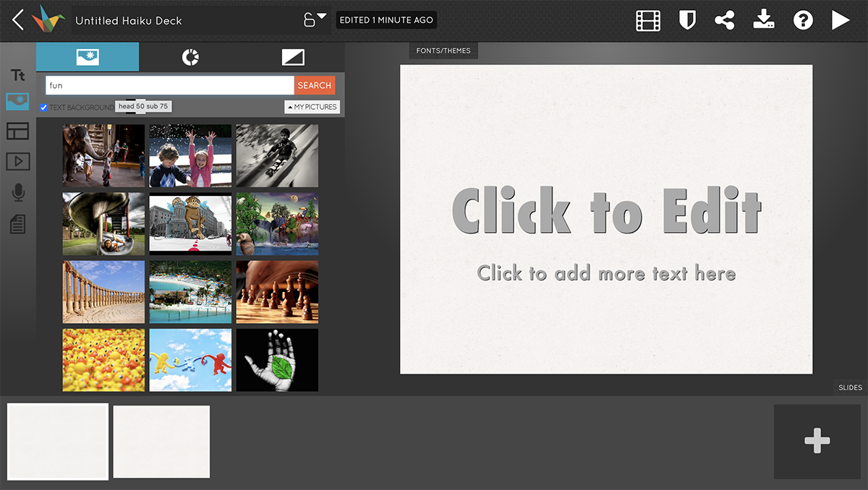
Task: Expand the My Pictures button
Action: pos(312,107)
